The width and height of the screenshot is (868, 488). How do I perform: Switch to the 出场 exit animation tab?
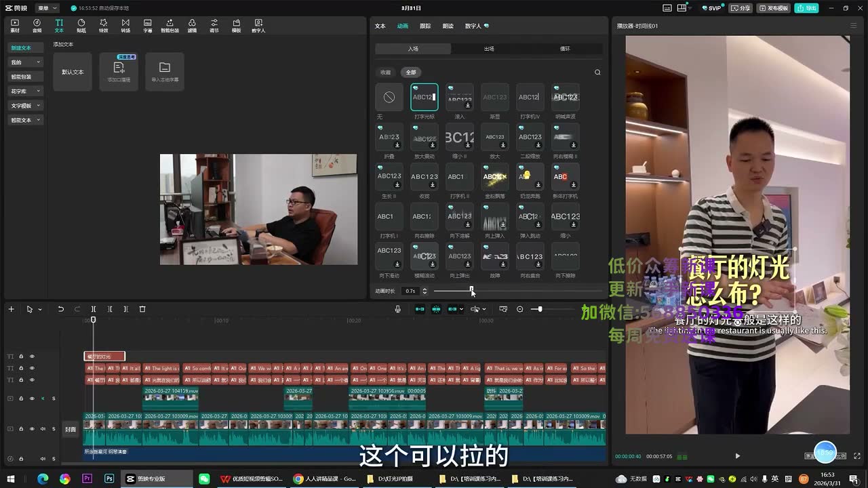pos(489,49)
